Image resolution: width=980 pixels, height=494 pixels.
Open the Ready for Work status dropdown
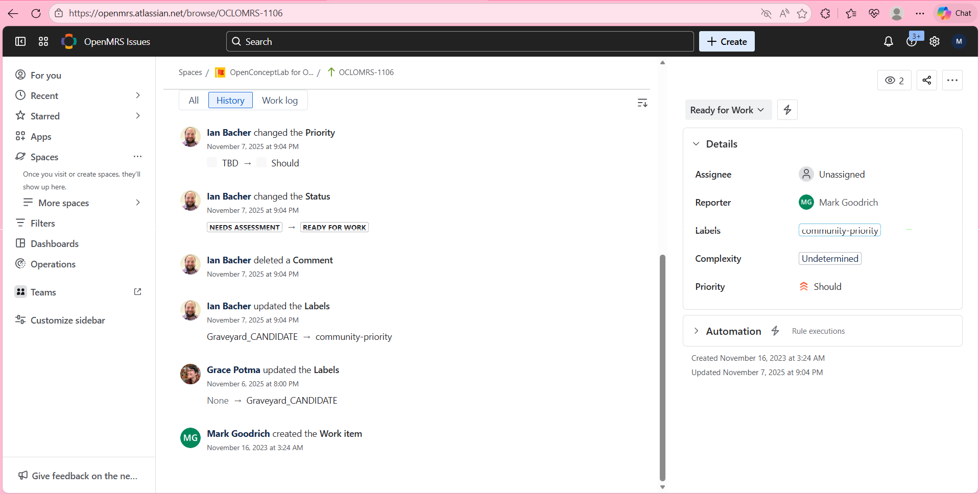point(727,110)
